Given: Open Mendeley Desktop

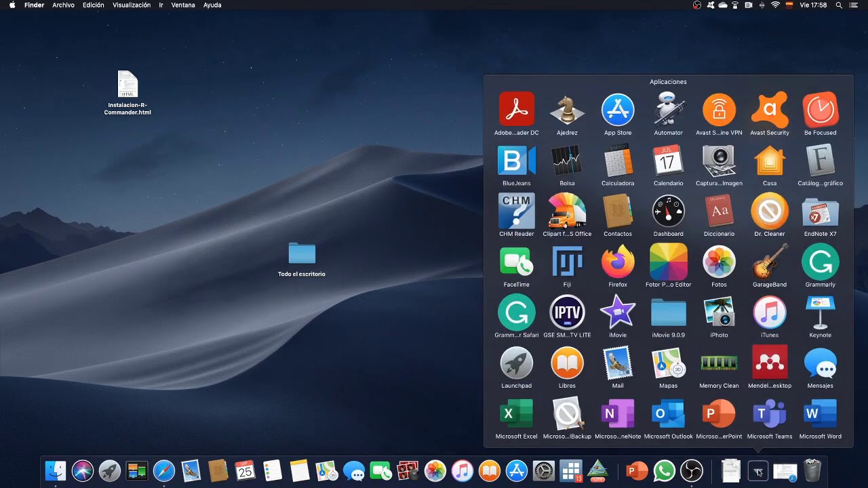Looking at the screenshot, I should click(770, 363).
